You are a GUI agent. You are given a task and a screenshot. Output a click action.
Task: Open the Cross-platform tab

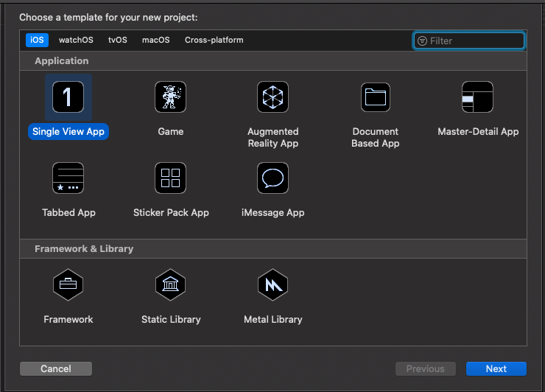point(214,40)
